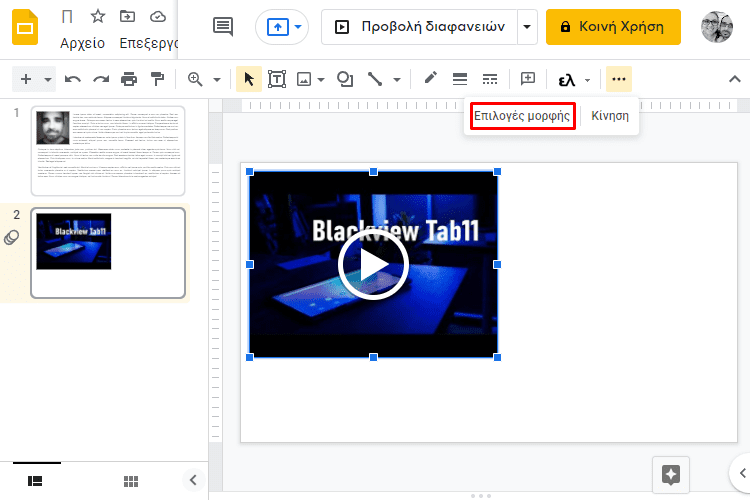Switch to filmstrip view
The width and height of the screenshot is (750, 500).
point(35,481)
